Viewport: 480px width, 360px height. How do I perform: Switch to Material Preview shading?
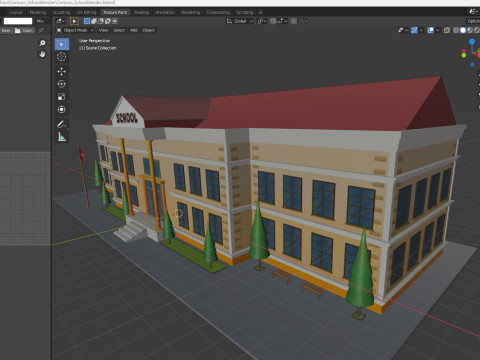470,30
